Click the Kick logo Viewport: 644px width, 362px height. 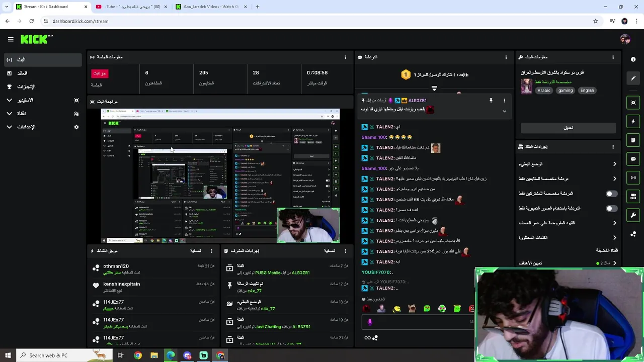click(37, 39)
